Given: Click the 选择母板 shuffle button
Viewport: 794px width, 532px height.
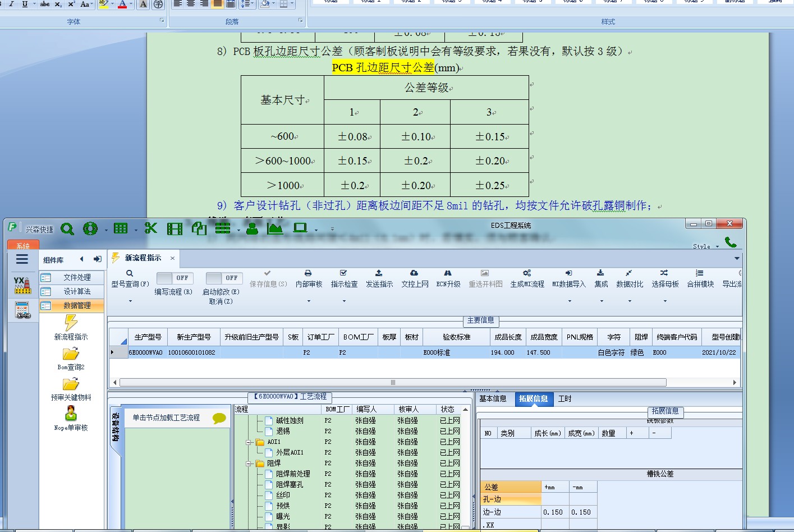Looking at the screenshot, I should pyautogui.click(x=665, y=279).
